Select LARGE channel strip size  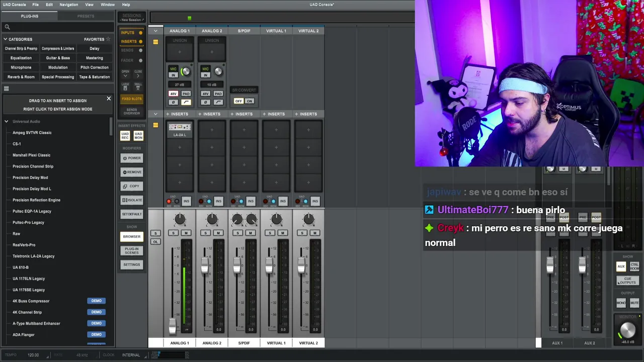[x=125, y=86]
